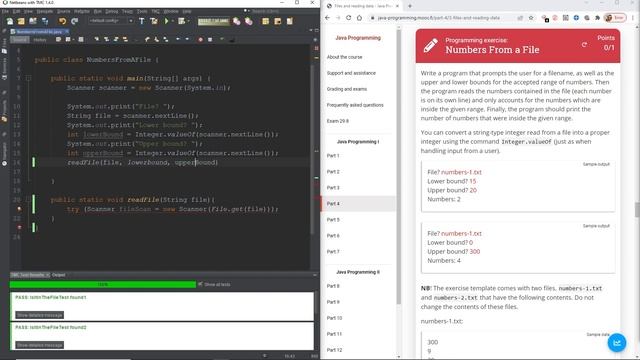Click the middle of three yellow TMC toolbar icons
Screen dimensions: 640x360
[278, 21]
